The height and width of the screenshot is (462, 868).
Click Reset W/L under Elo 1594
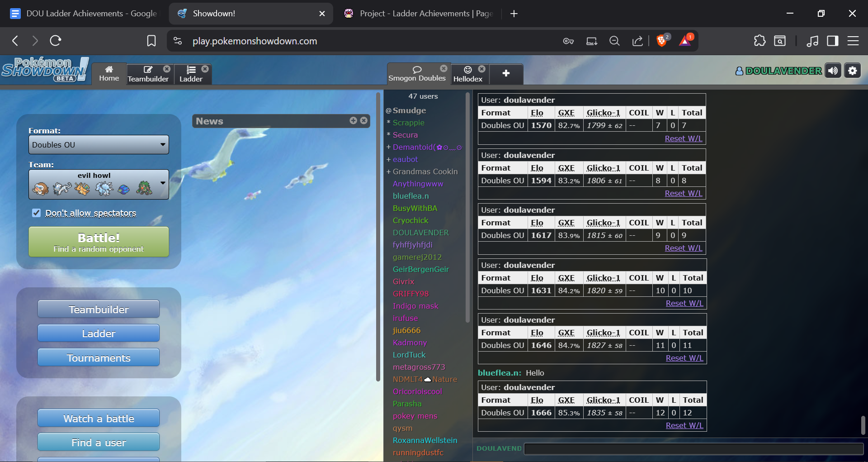[683, 193]
